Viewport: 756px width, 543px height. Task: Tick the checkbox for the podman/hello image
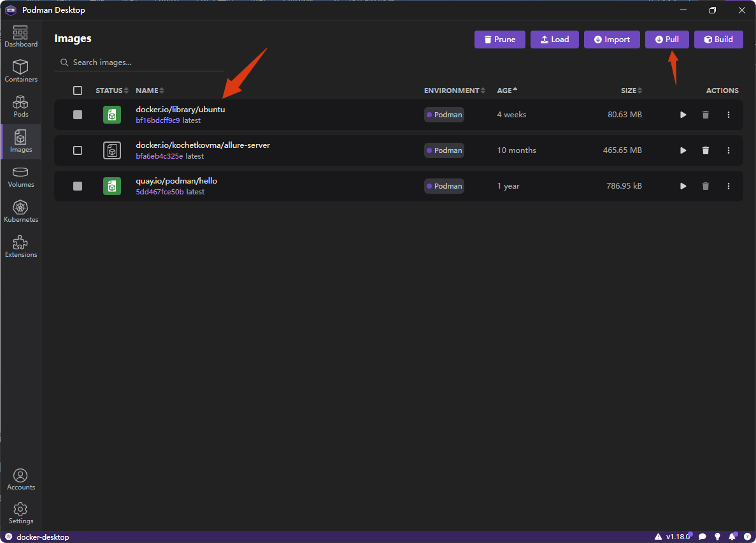[78, 186]
